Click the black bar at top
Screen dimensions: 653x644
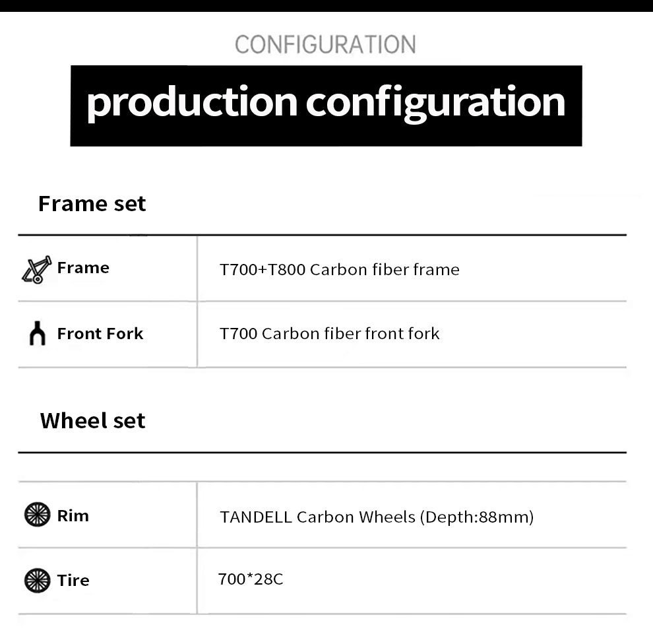click(326, 6)
